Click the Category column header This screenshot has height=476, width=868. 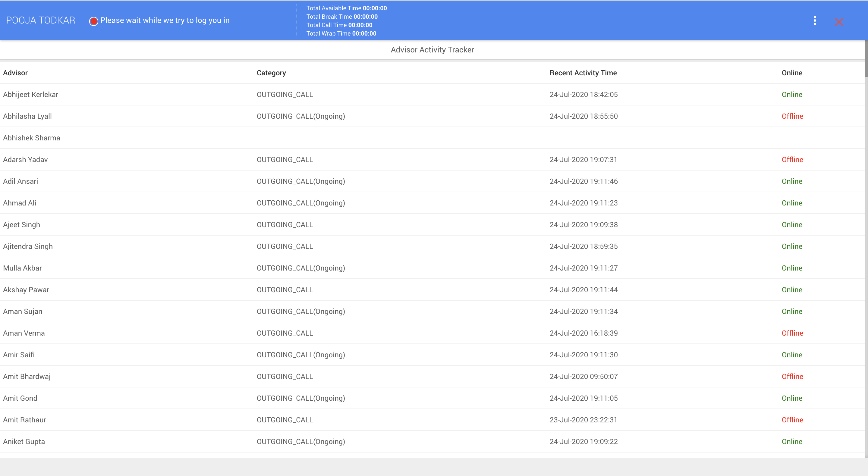point(271,73)
